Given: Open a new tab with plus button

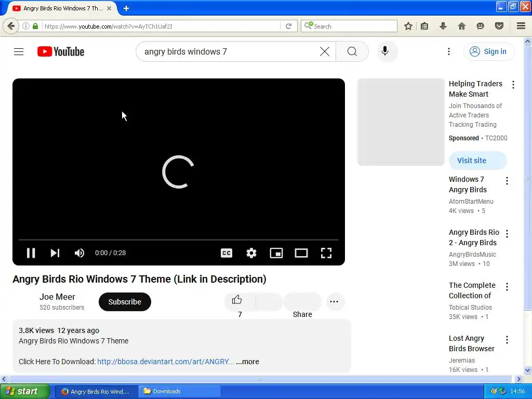Looking at the screenshot, I should point(126,8).
